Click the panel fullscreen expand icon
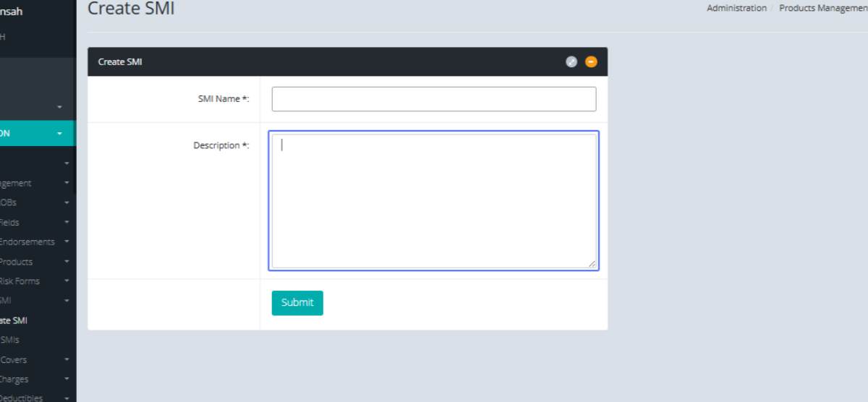 [x=571, y=62]
